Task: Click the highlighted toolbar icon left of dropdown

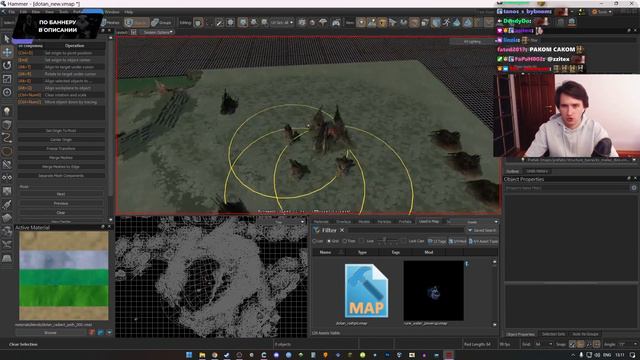Action: click(243, 22)
